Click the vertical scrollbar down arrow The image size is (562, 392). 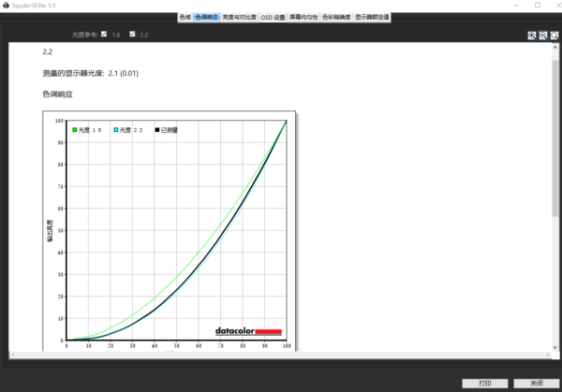coord(555,347)
